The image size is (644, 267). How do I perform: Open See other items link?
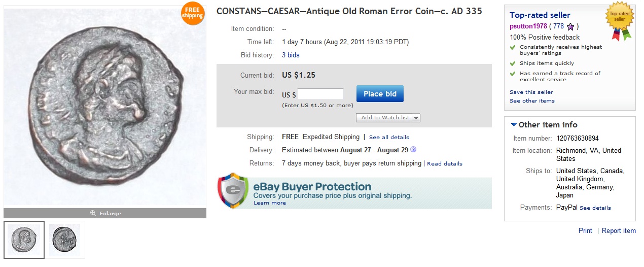click(x=532, y=101)
